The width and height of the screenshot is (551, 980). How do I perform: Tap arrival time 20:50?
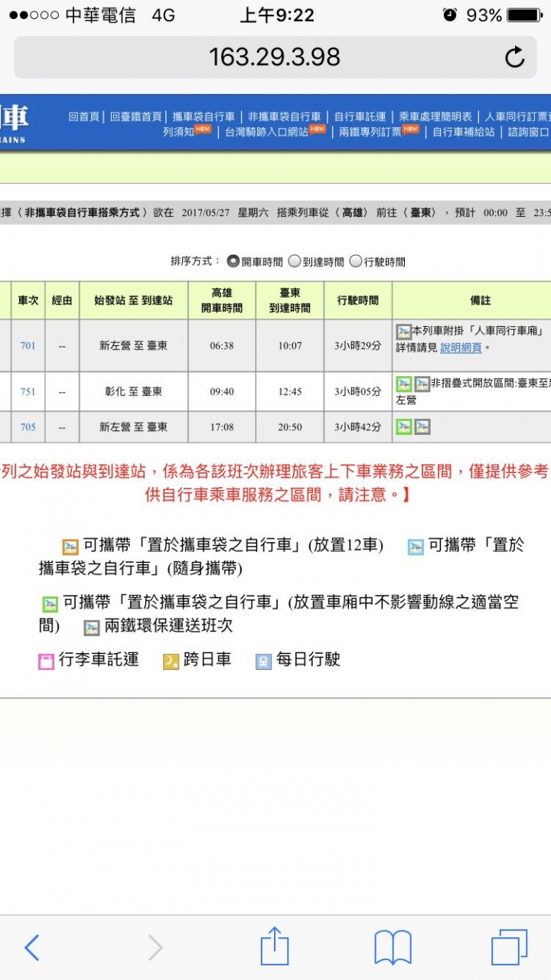290,426
